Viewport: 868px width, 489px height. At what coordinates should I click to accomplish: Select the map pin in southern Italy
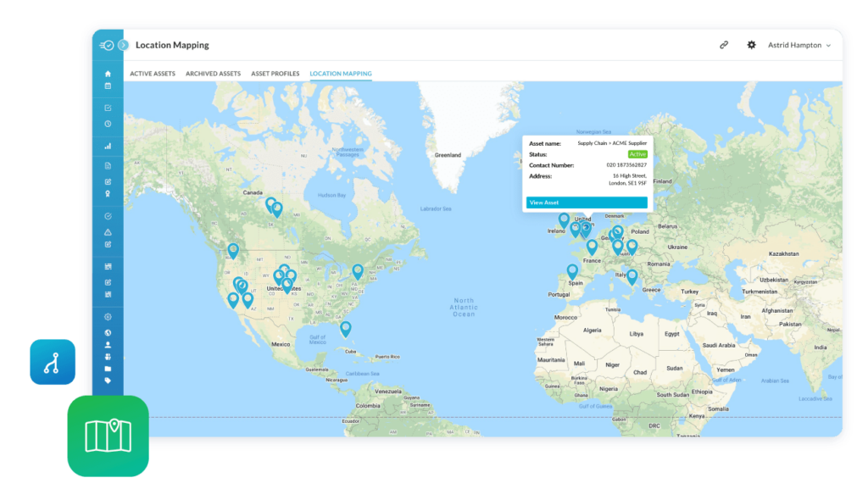[x=632, y=277]
